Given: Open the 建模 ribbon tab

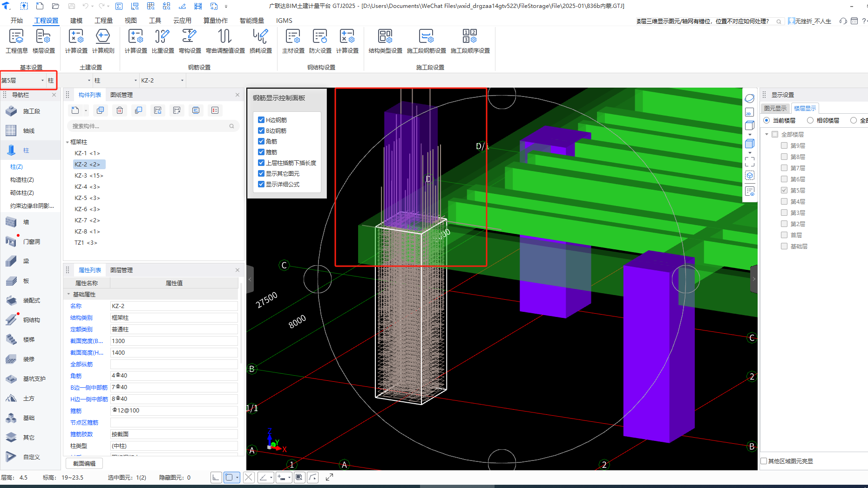Looking at the screenshot, I should coord(76,21).
